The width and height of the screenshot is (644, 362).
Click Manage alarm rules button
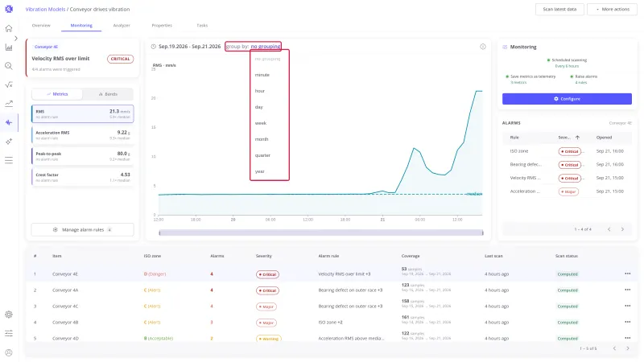point(83,230)
